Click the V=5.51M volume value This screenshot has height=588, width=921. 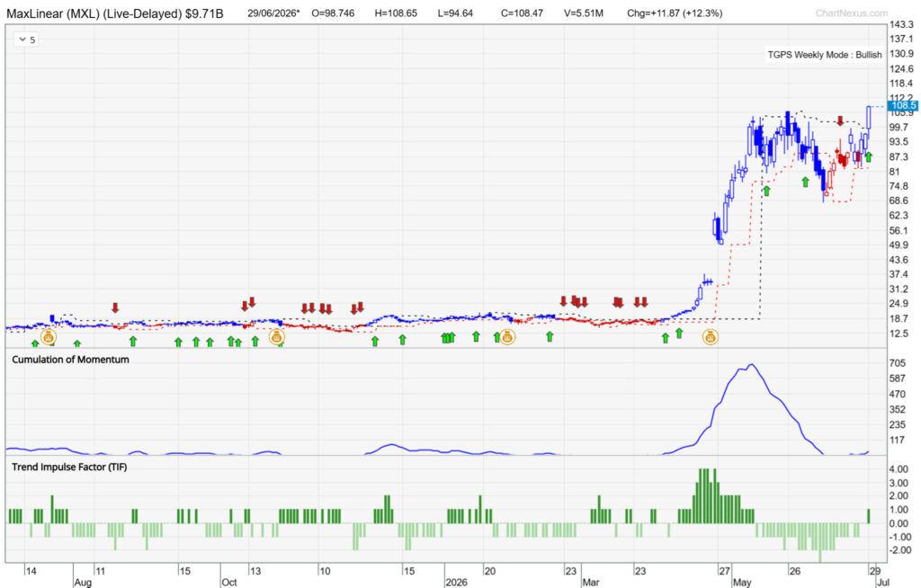tap(583, 13)
